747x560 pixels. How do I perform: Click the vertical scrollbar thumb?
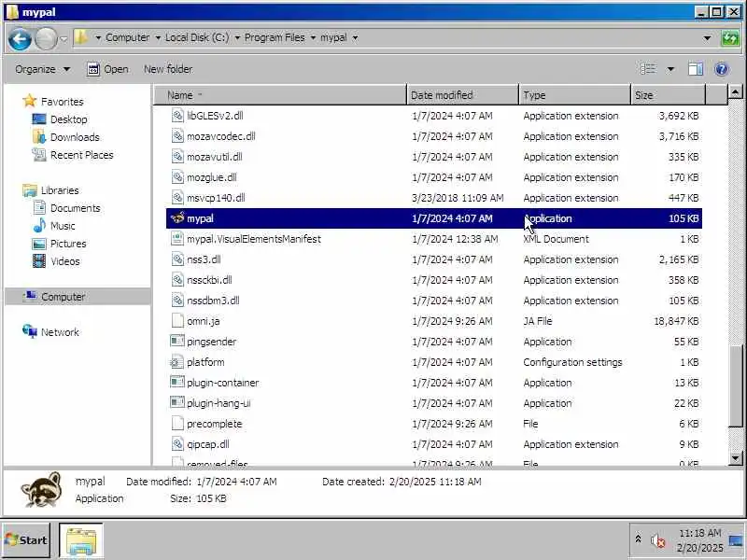[736, 385]
